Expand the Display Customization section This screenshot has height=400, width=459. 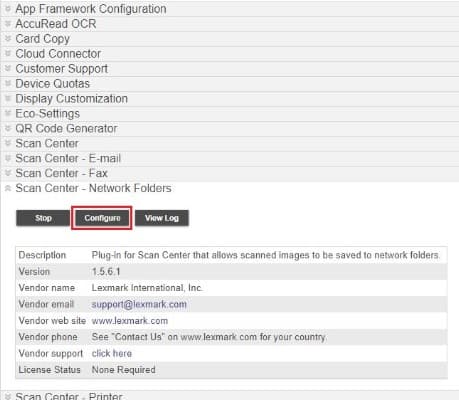(x=230, y=99)
